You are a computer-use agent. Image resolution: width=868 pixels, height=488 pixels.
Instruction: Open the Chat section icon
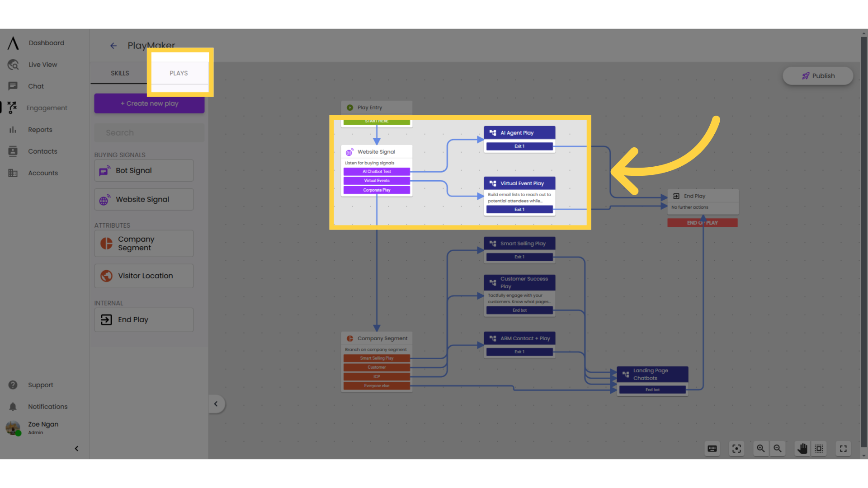tap(13, 86)
